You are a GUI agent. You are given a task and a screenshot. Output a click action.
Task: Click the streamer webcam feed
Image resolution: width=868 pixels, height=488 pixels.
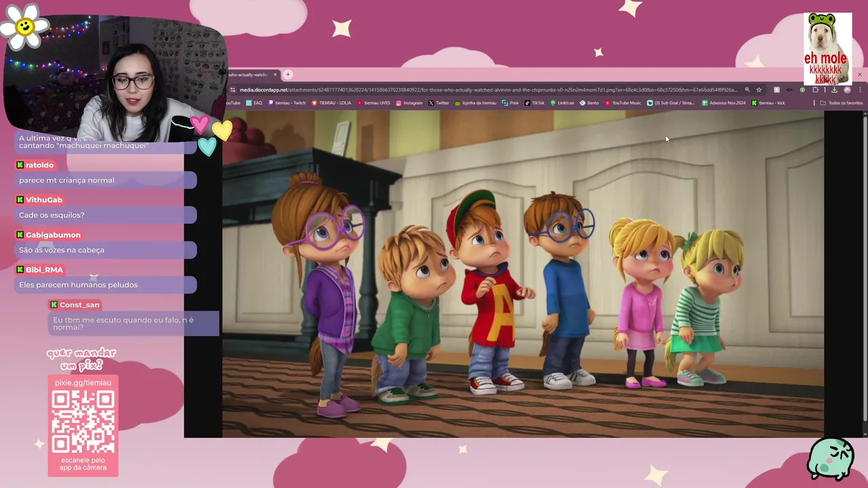click(x=115, y=78)
